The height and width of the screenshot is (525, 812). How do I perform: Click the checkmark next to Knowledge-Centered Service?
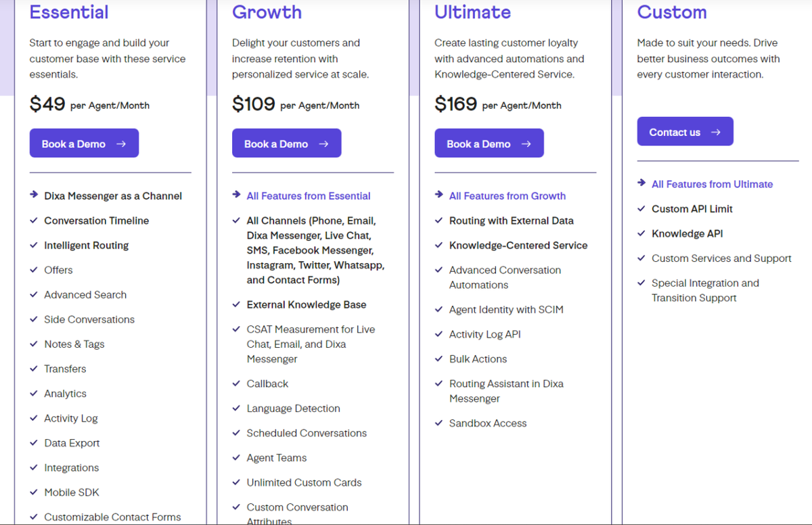[438, 245]
